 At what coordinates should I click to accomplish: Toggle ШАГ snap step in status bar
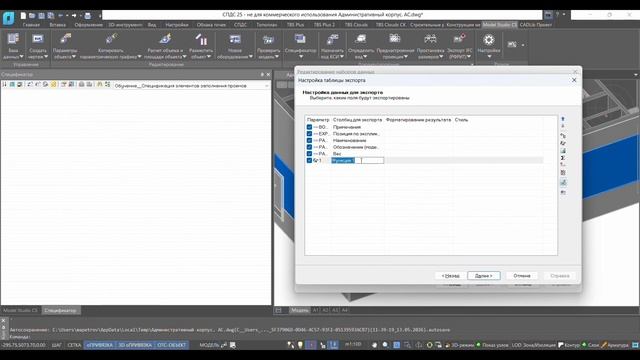(x=57, y=345)
